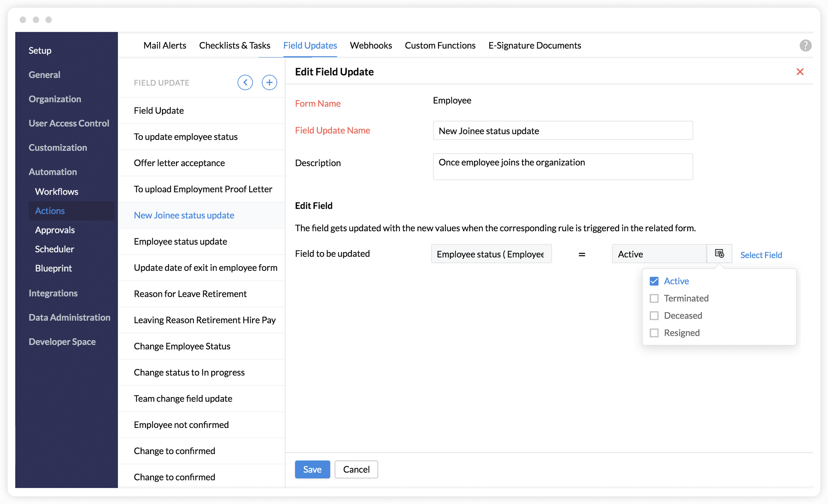Viewport: 828px width, 504px height.
Task: Open Data Administration in sidebar
Action: 69,318
